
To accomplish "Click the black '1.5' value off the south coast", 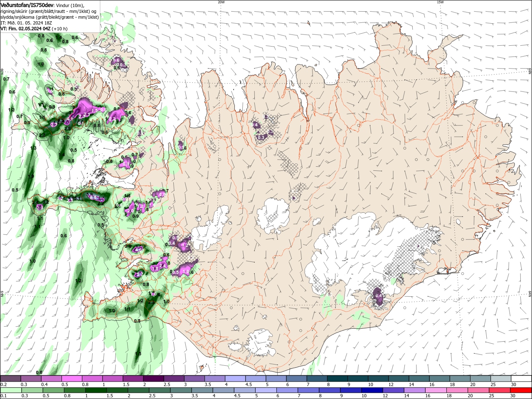I will (x=138, y=354).
